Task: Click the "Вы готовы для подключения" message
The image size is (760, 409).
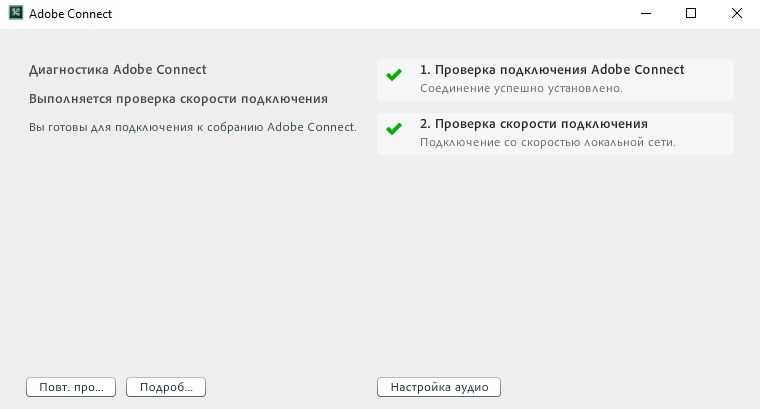Action: tap(193, 127)
